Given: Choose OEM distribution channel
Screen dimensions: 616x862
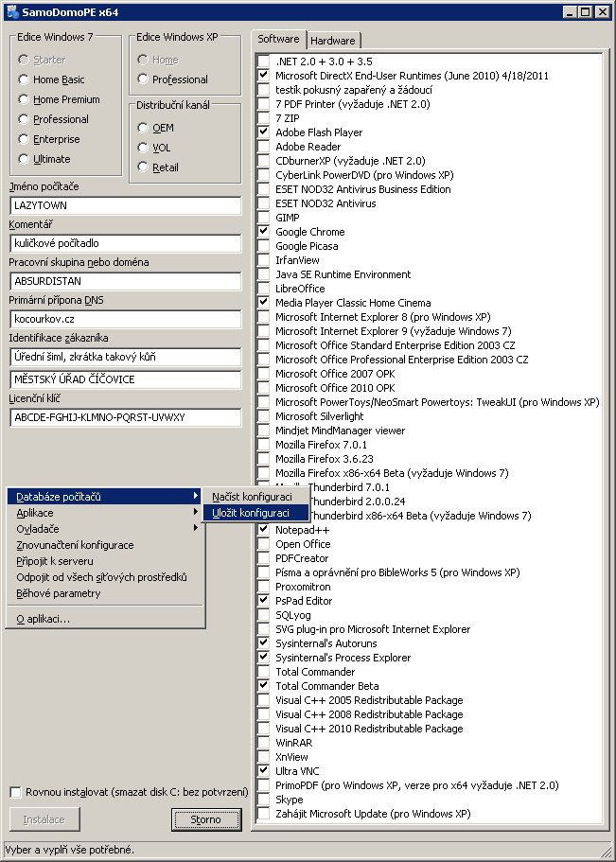Looking at the screenshot, I should point(143,128).
